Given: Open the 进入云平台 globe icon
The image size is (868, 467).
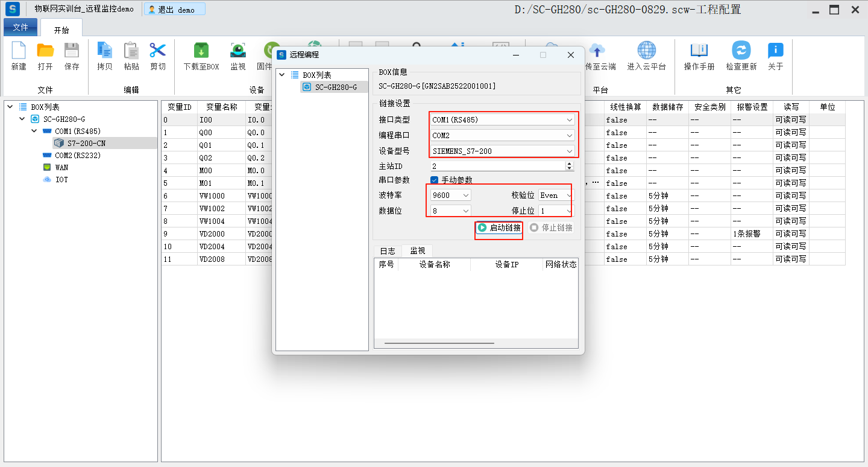Looking at the screenshot, I should pos(646,51).
